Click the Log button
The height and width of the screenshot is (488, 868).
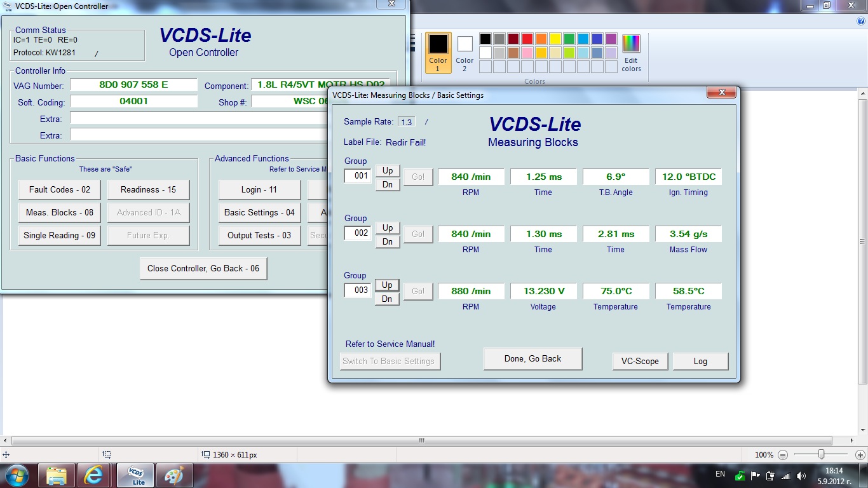[x=700, y=361]
